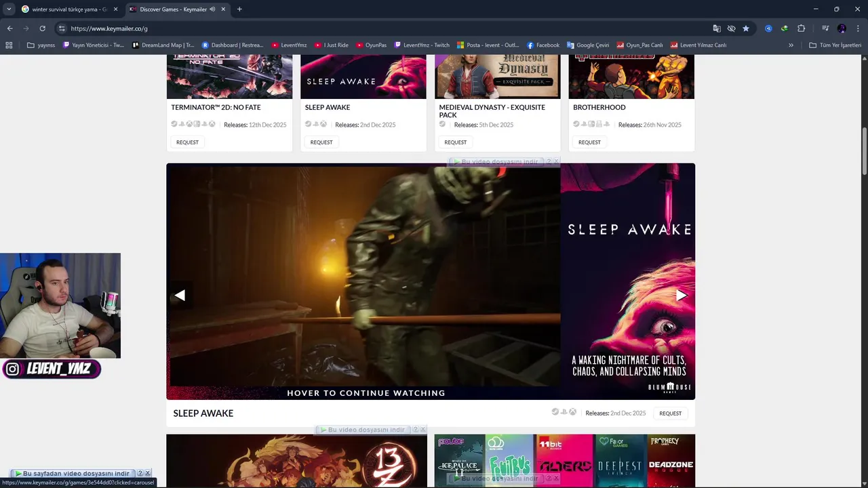Open the 13Z game banner
The width and height of the screenshot is (868, 488).
click(296, 461)
